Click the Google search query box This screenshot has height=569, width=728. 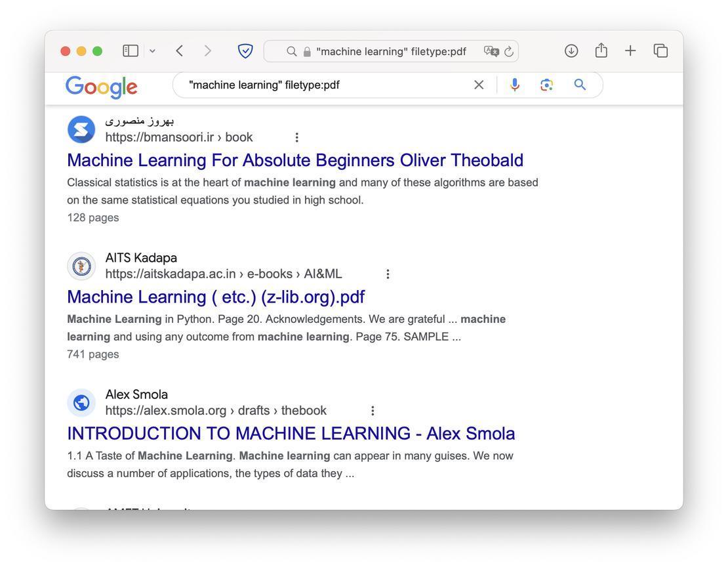pyautogui.click(x=325, y=85)
